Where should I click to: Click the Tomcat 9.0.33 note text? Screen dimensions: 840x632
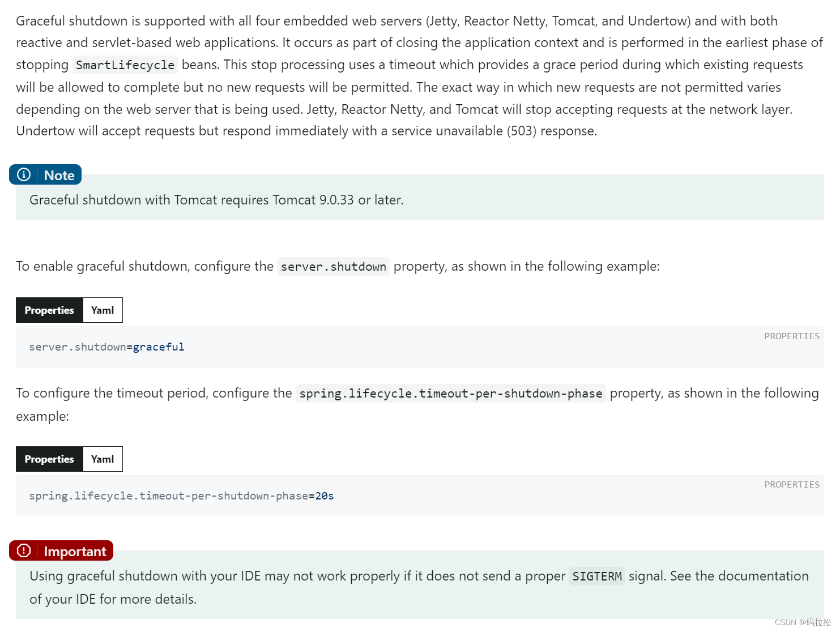[216, 200]
